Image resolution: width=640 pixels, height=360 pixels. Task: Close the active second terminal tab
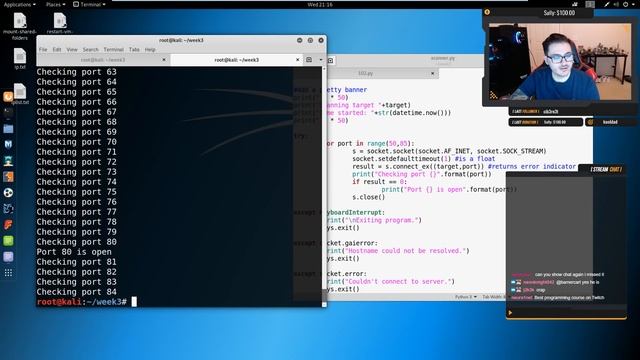point(298,60)
